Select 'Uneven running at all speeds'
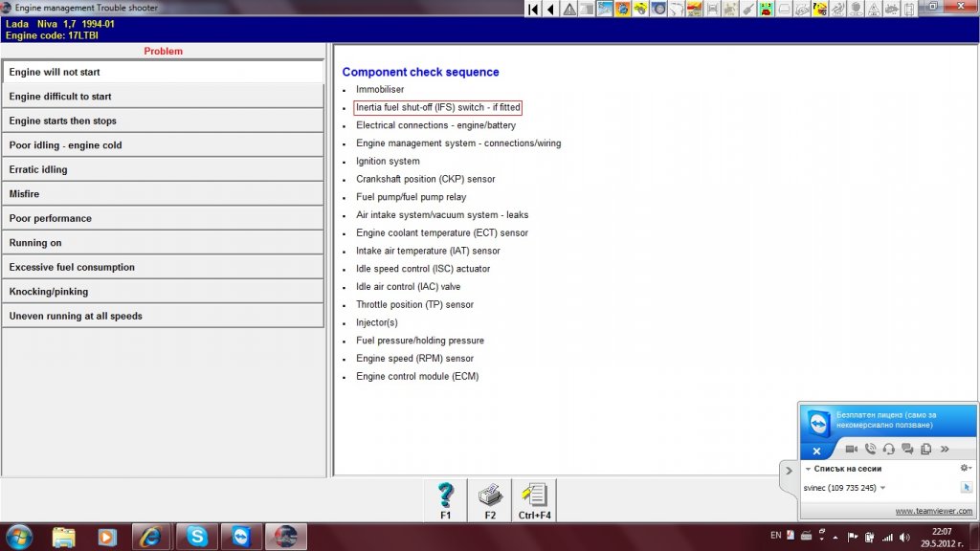The width and height of the screenshot is (980, 551). [x=163, y=316]
